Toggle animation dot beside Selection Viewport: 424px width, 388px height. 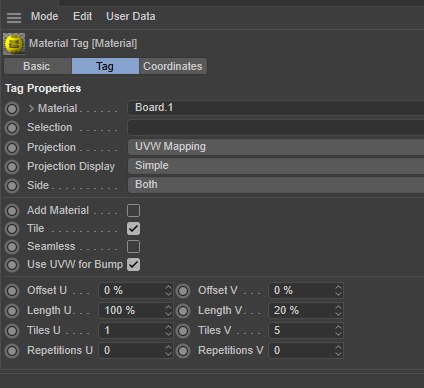coord(12,128)
